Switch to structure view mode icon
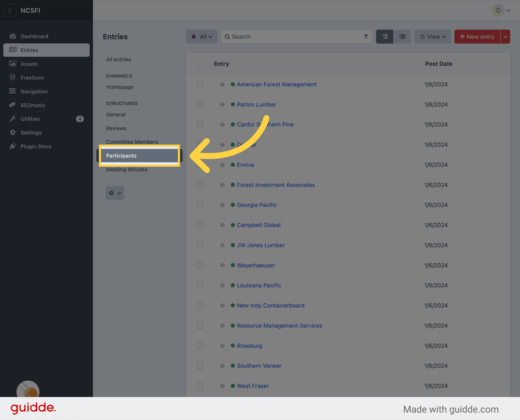This screenshot has width=520, height=420. (x=385, y=37)
